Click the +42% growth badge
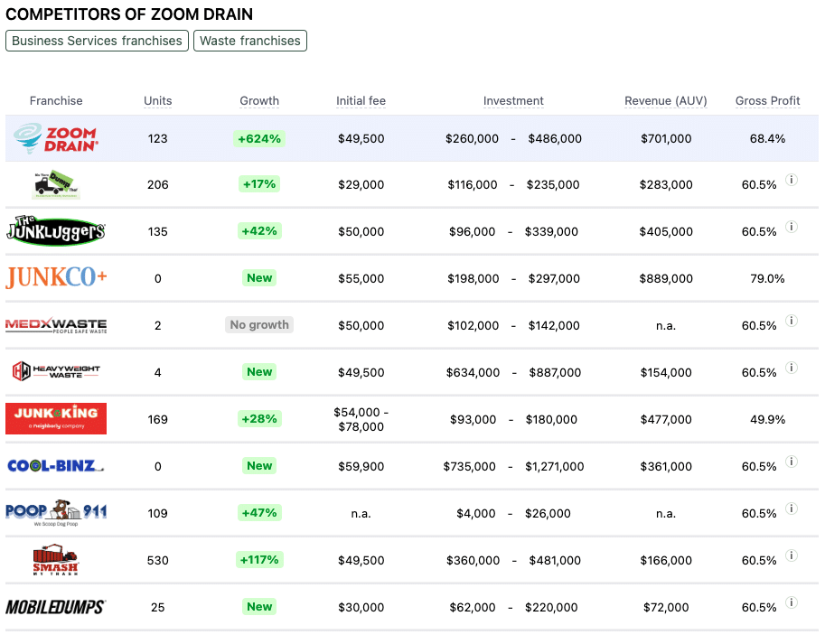The height and width of the screenshot is (644, 825). [259, 231]
